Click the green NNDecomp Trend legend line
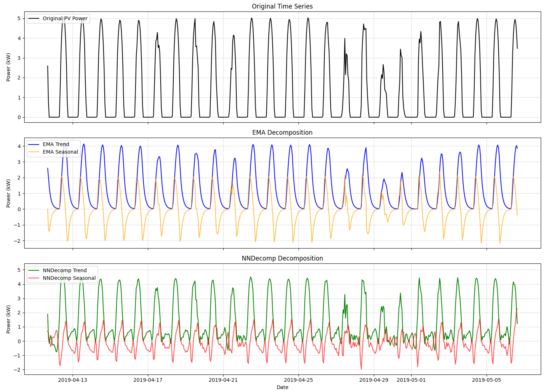548x392 pixels. point(34,270)
